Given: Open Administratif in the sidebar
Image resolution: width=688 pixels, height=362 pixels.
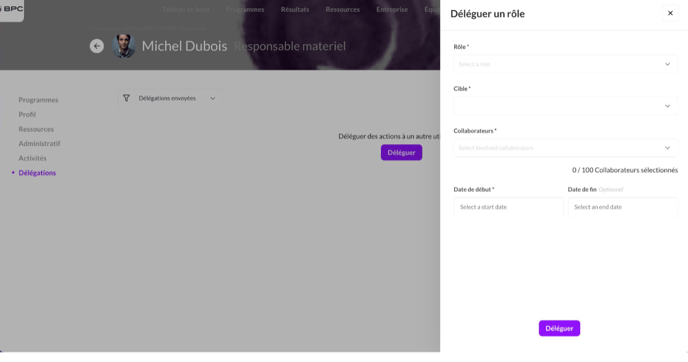Looking at the screenshot, I should [39, 143].
